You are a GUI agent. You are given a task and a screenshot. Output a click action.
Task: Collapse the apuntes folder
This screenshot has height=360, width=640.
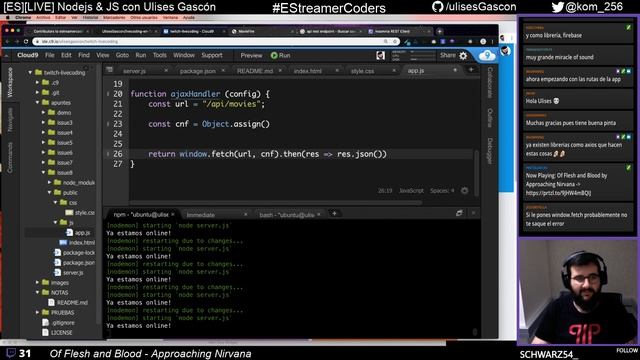(x=37, y=102)
